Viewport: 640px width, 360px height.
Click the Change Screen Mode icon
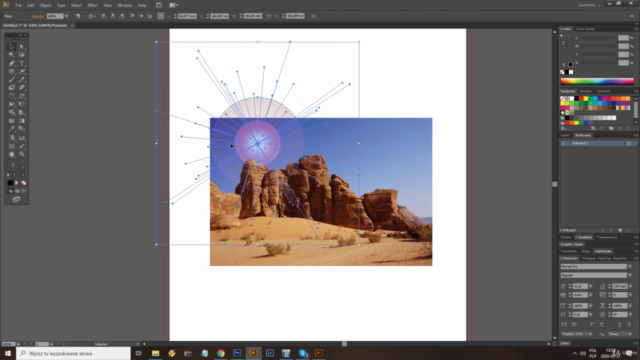pos(16,199)
